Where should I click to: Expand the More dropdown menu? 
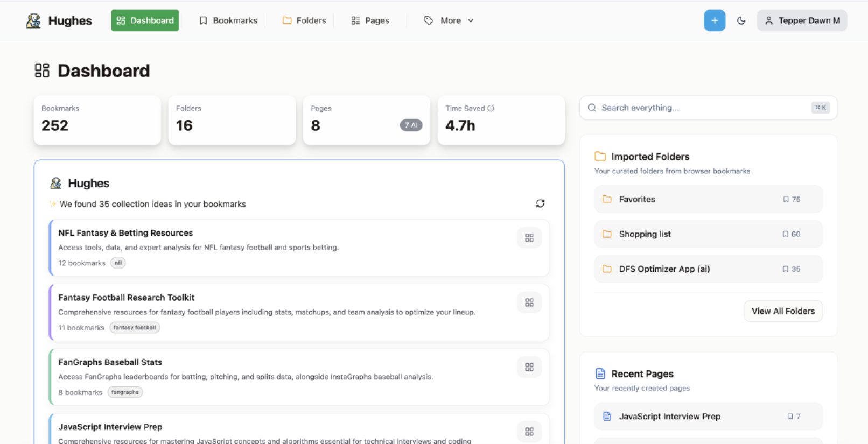(449, 20)
